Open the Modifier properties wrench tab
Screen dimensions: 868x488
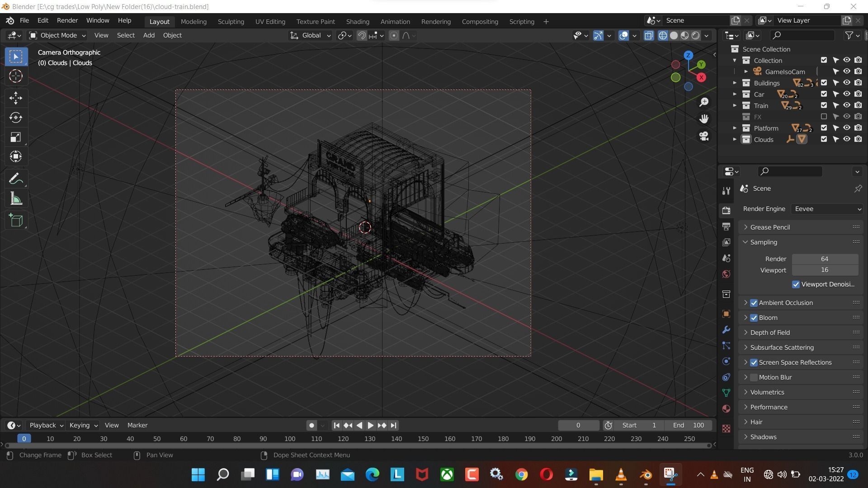click(x=726, y=330)
